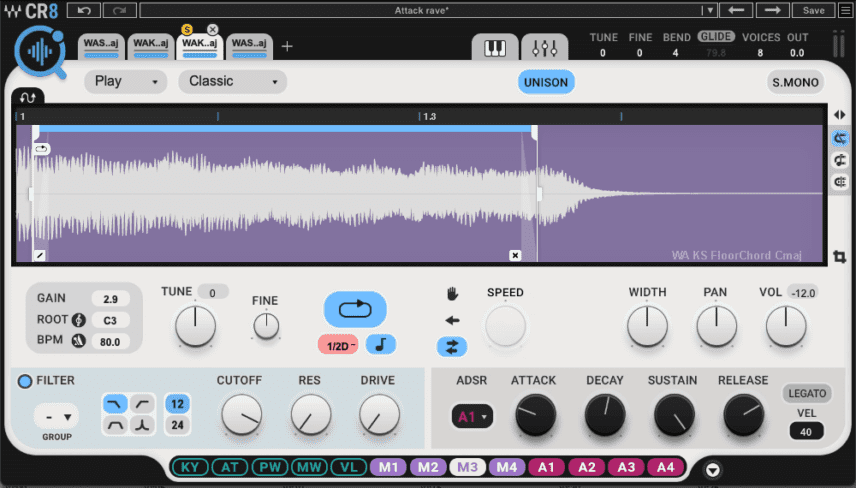Screen dimensions: 856x488
Task: Load next preset with right arrow
Action: [x=772, y=10]
